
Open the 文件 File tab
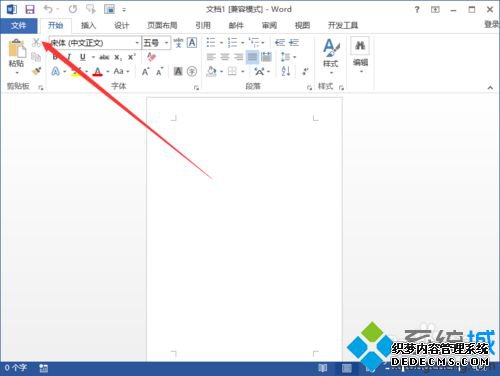coord(19,25)
